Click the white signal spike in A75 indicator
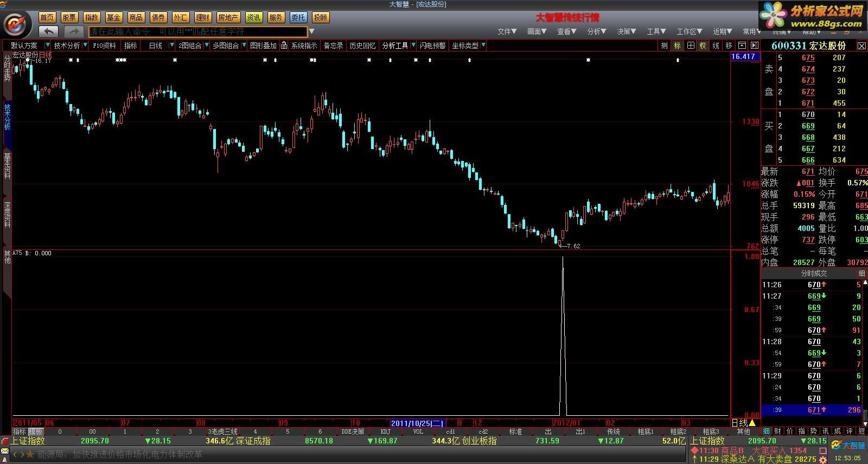The image size is (868, 464). 563,336
